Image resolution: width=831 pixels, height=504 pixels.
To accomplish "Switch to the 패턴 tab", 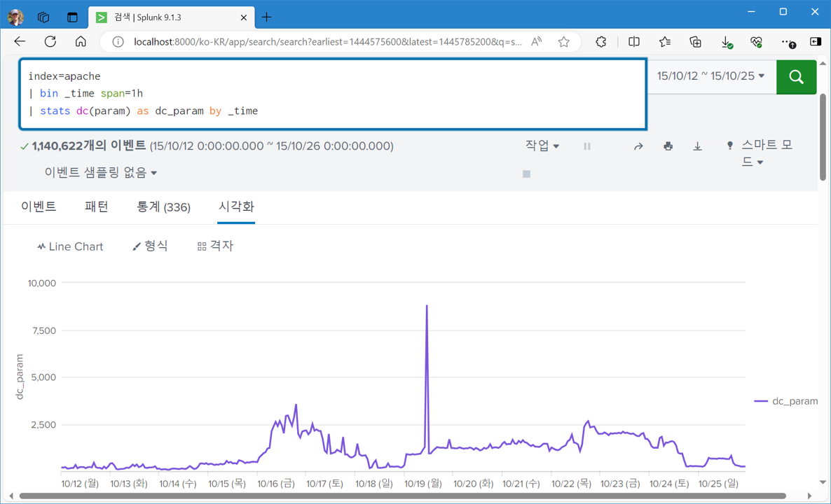I will [x=97, y=207].
